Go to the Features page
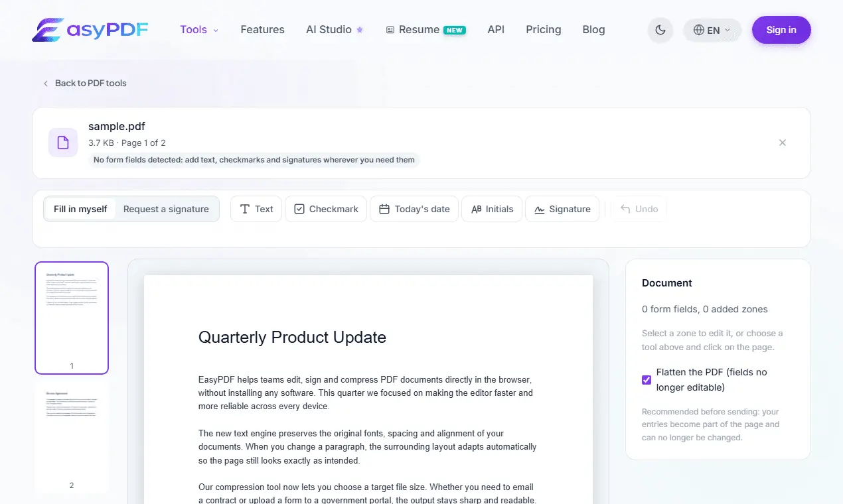 (x=262, y=30)
